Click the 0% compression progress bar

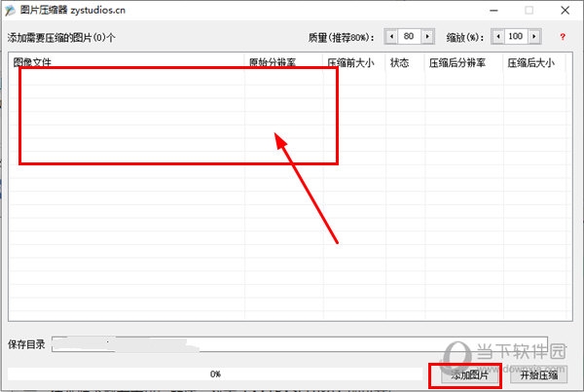coord(215,374)
